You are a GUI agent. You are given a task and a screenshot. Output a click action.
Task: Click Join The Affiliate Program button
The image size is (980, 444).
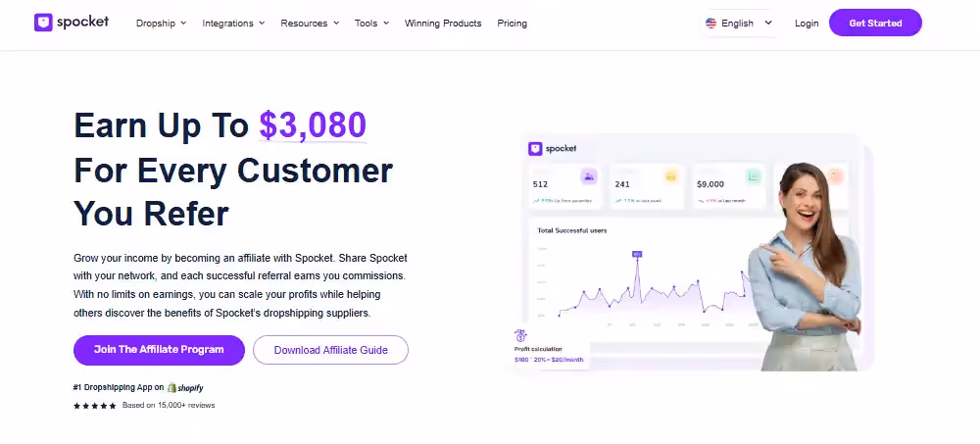coord(159,350)
